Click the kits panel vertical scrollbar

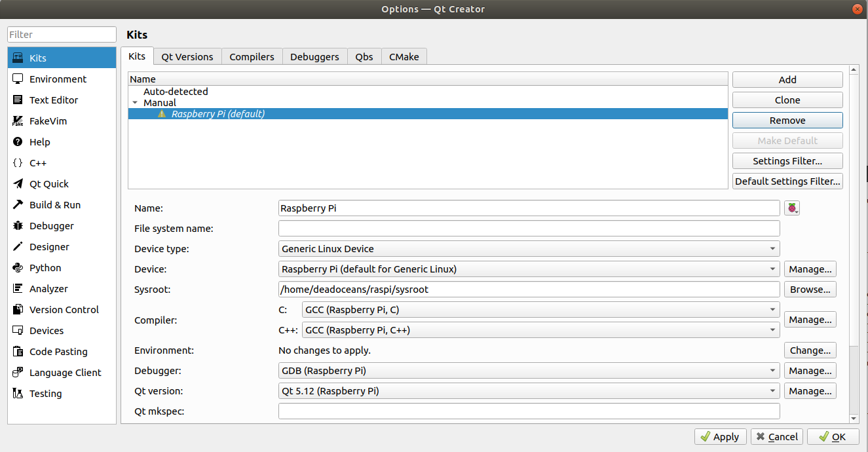pos(854,244)
